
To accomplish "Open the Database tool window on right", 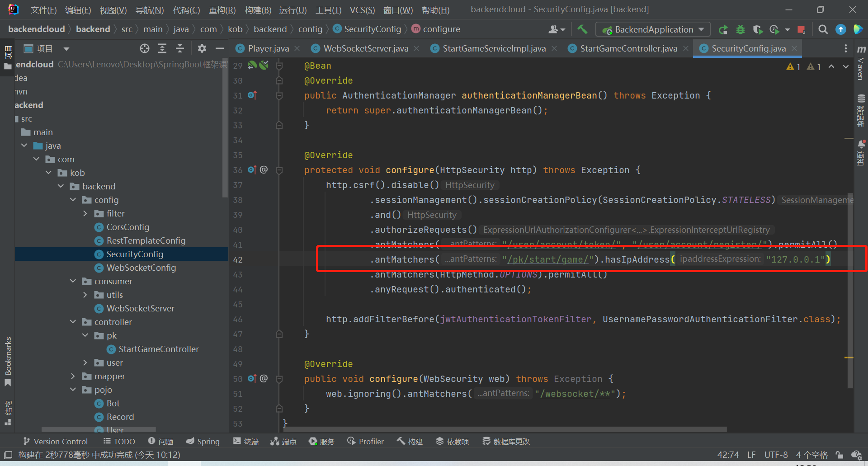I will tap(861, 111).
